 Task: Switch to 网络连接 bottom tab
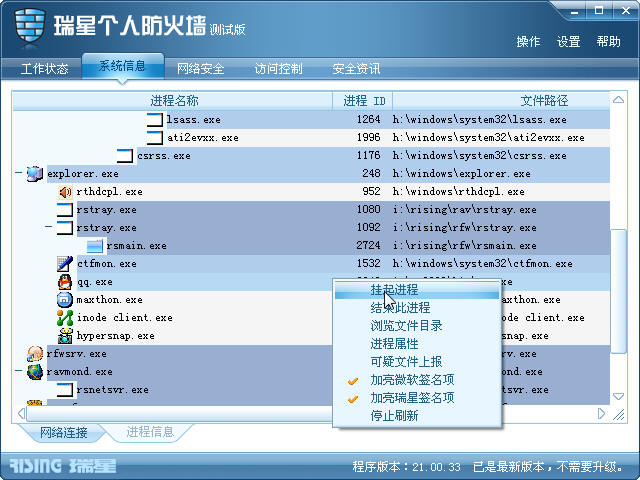pyautogui.click(x=64, y=433)
